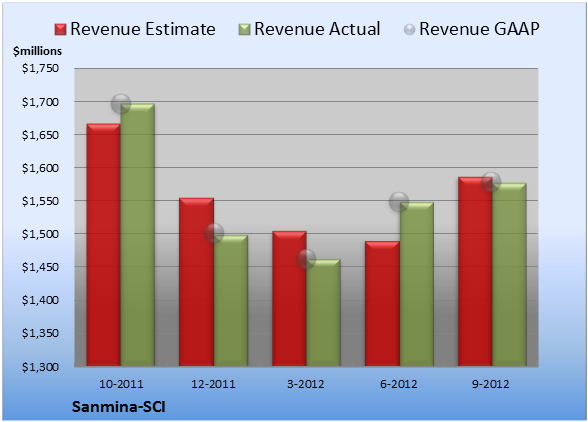The height and width of the screenshot is (422, 588).
Task: Select the green actual bar for 3-2012
Action: 323,312
